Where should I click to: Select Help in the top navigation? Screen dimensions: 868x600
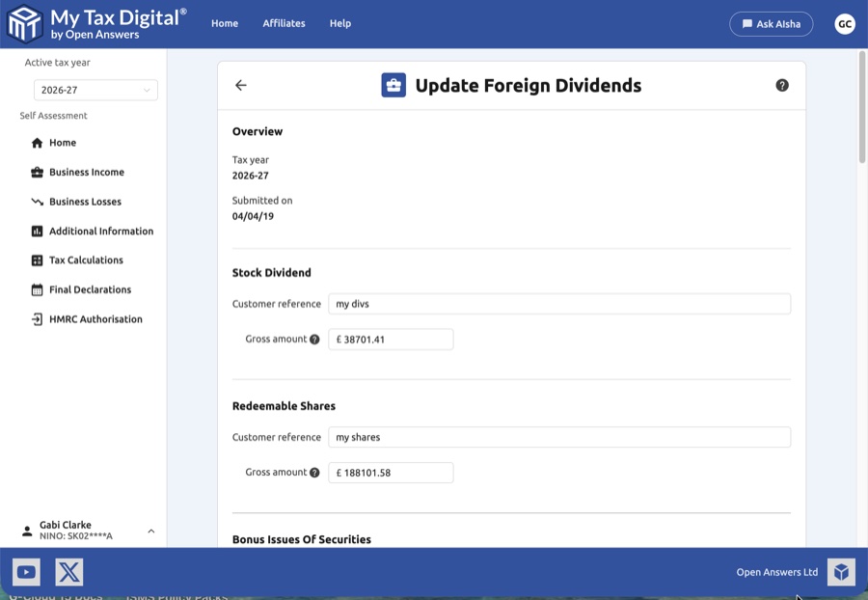[x=339, y=23]
